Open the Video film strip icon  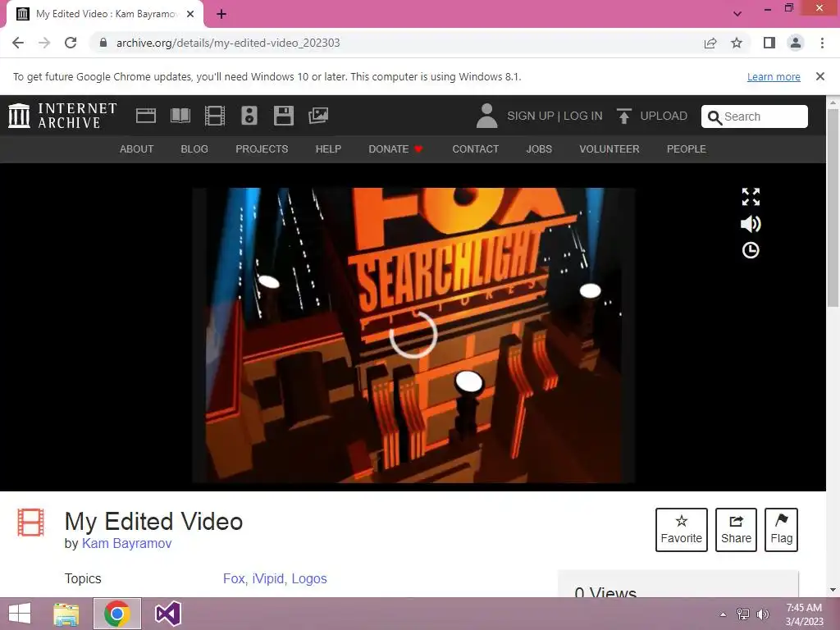[x=215, y=116]
